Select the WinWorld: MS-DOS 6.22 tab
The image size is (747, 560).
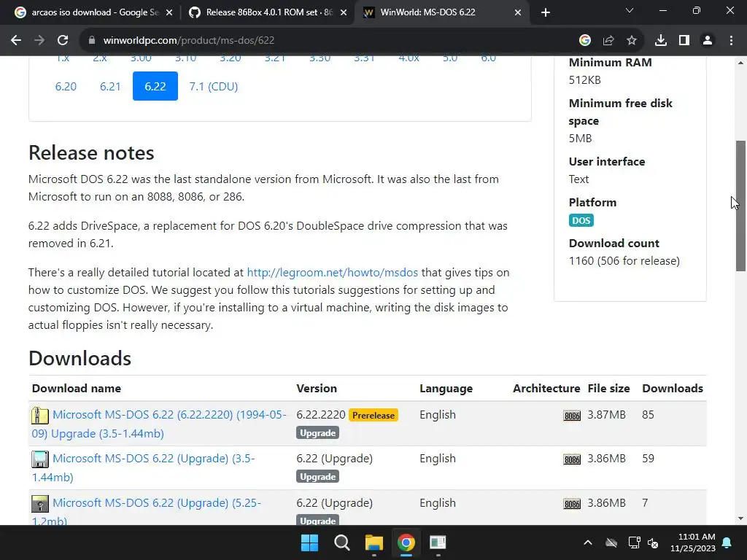441,12
